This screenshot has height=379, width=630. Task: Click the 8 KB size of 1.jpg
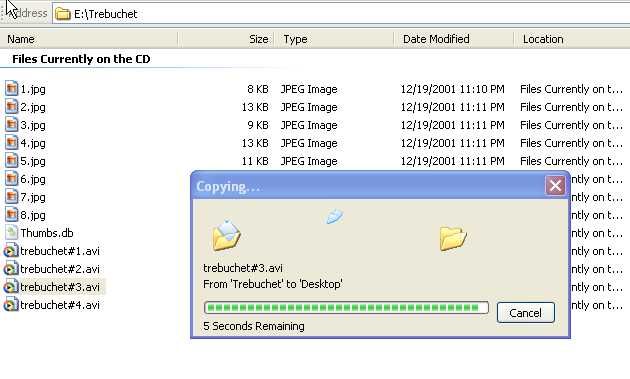pos(258,89)
